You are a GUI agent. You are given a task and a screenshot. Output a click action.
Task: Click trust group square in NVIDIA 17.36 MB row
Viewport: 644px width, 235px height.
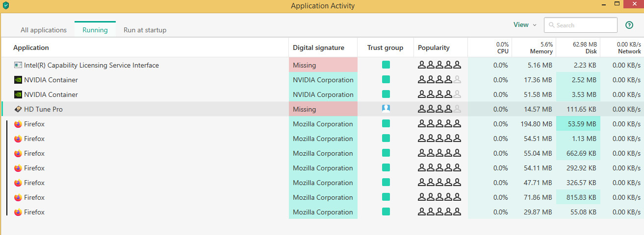pyautogui.click(x=386, y=79)
